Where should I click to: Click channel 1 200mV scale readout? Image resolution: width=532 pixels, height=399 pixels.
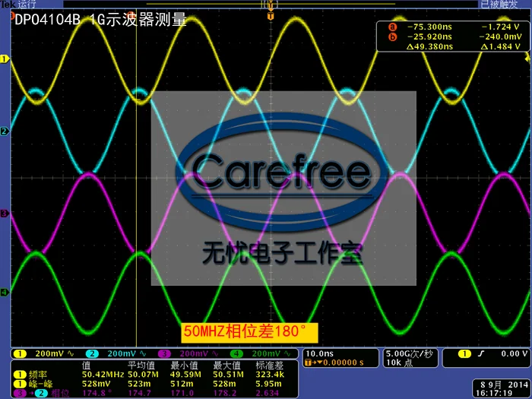pos(49,354)
